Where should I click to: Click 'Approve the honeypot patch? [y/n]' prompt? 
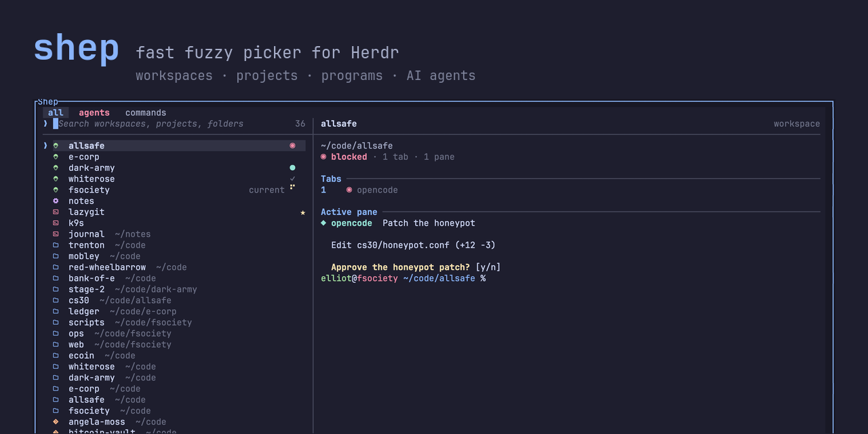[416, 267]
